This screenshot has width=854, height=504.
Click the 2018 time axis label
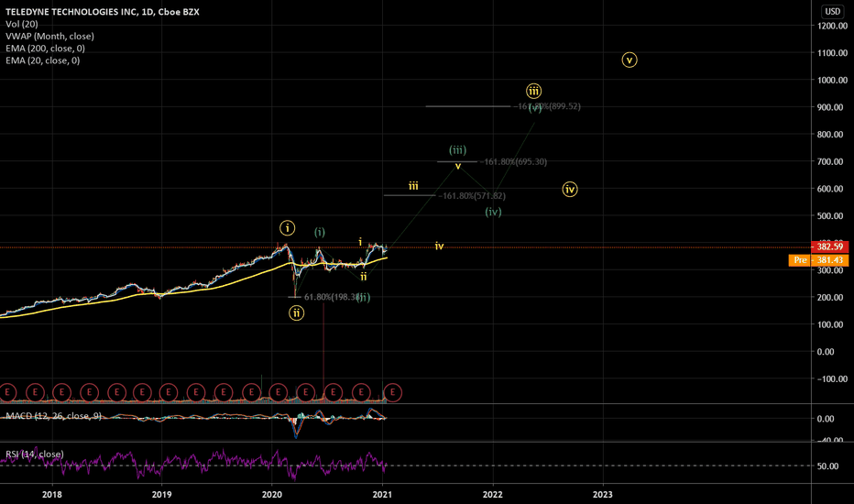point(52,495)
